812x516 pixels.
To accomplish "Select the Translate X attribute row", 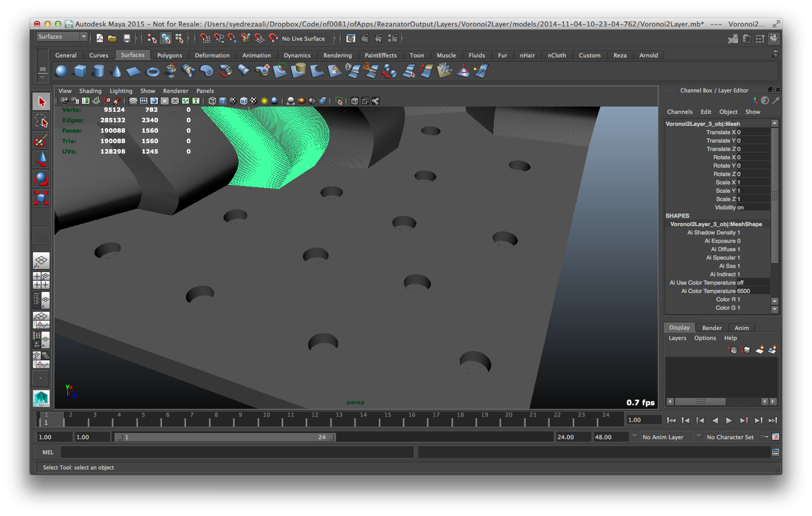I will pos(718,132).
